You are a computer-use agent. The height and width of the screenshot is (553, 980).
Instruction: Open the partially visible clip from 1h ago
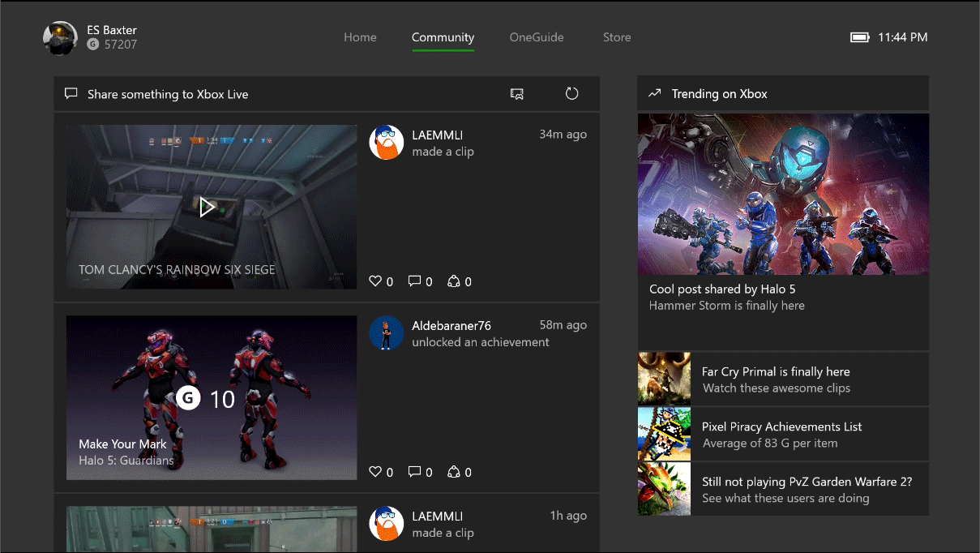click(212, 529)
